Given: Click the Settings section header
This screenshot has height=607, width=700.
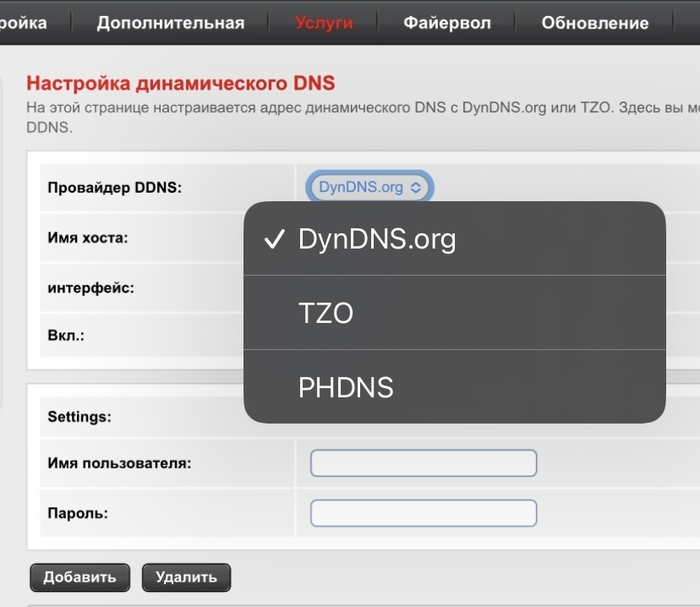Looking at the screenshot, I should point(79,416).
